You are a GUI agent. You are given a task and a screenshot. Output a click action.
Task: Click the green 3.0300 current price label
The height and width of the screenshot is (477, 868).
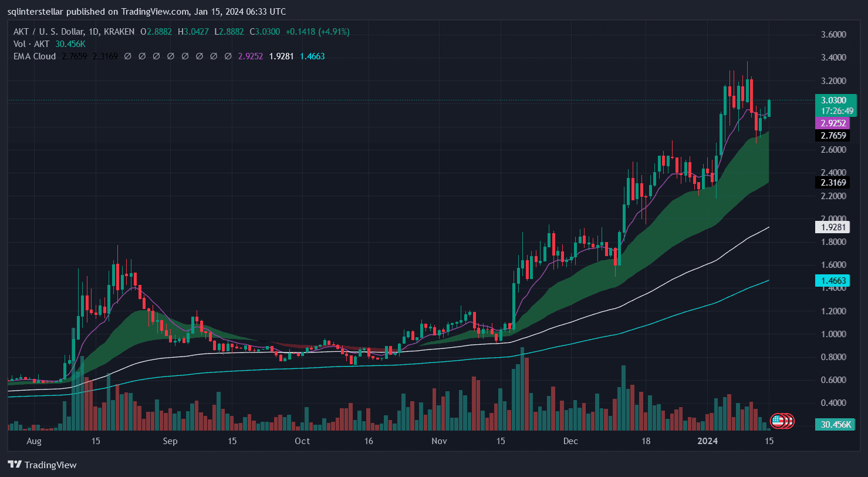(x=833, y=100)
